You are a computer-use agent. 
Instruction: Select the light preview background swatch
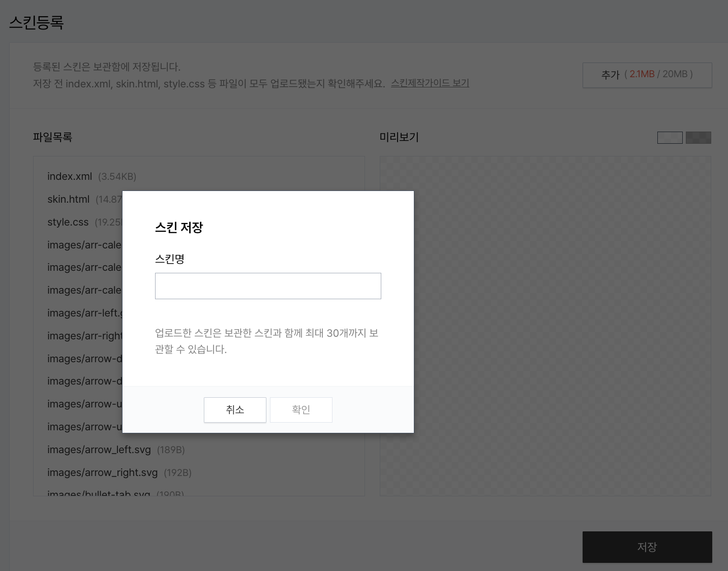[670, 138]
